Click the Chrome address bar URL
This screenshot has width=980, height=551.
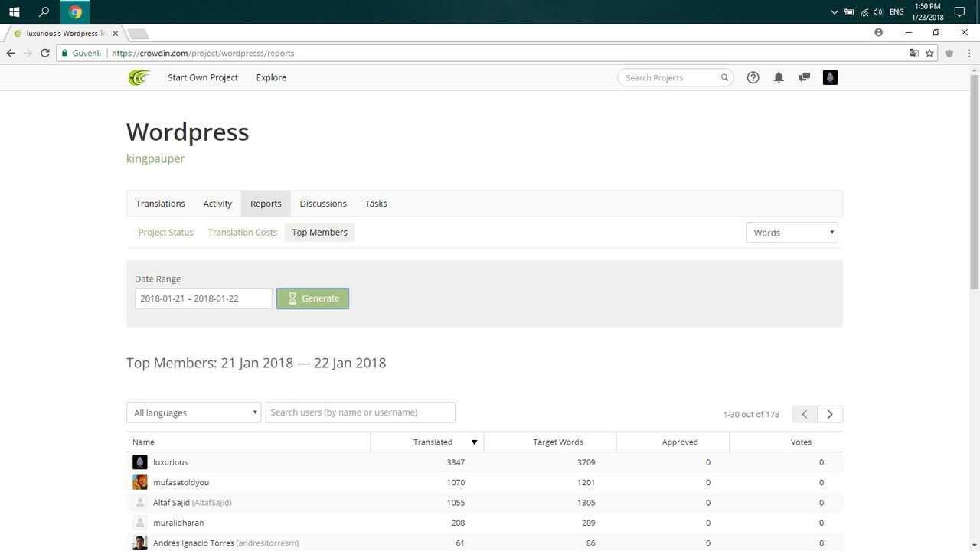click(x=203, y=54)
